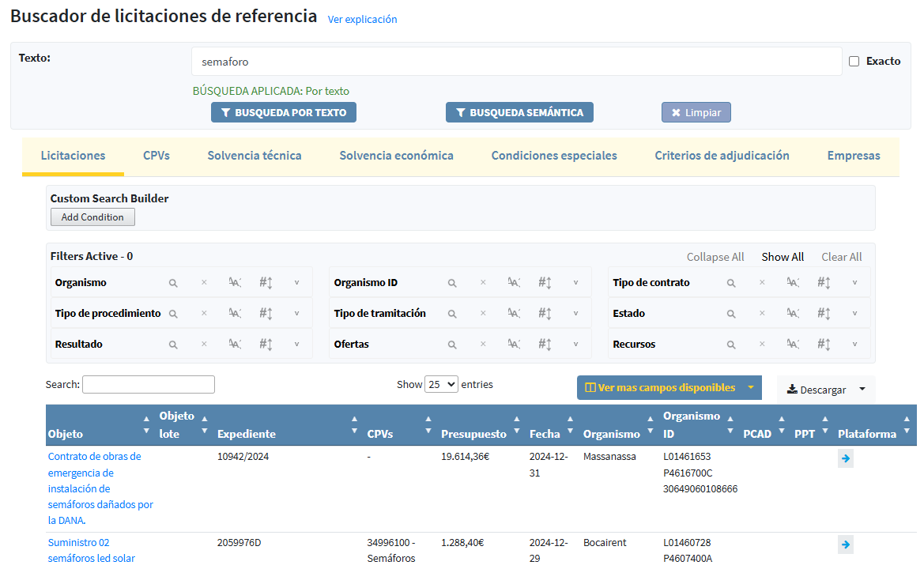Sort table by Expediente column
This screenshot has width=924, height=569.
pos(289,425)
